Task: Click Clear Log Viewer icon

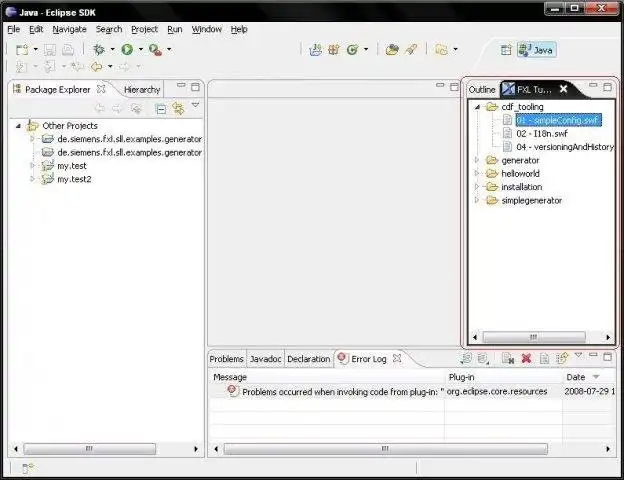Action: click(508, 359)
